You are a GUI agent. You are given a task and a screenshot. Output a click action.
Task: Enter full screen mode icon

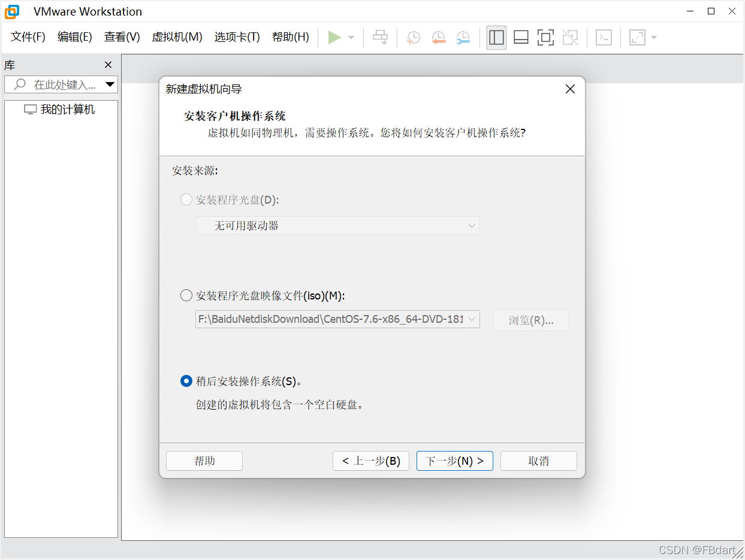pyautogui.click(x=545, y=37)
